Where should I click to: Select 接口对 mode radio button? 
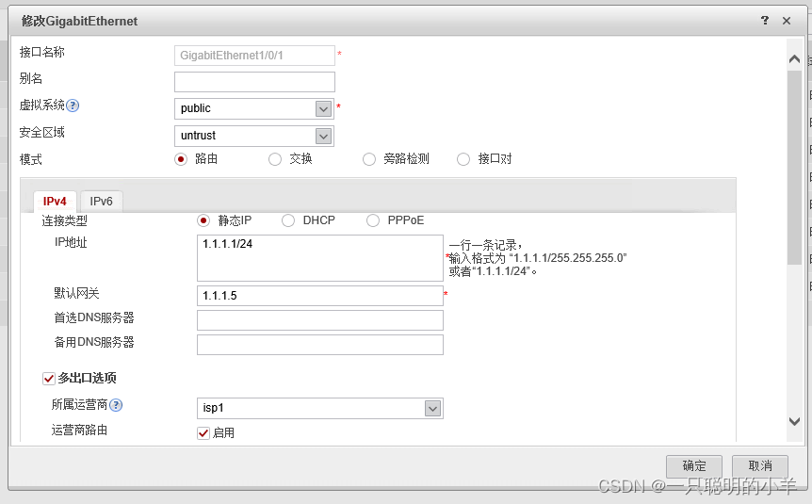(463, 159)
